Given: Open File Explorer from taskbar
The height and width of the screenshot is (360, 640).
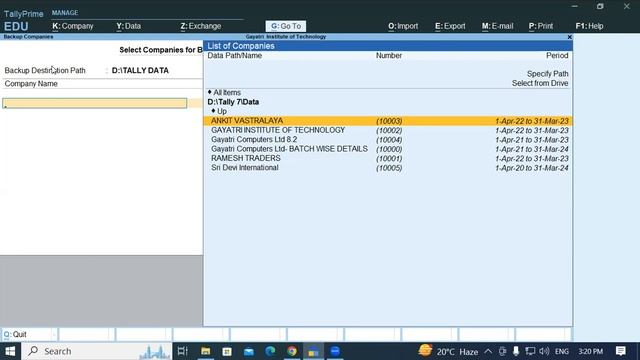Looking at the screenshot, I should (x=205, y=351).
